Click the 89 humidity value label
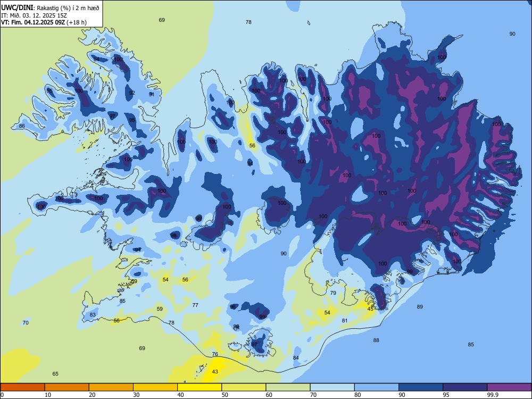Screen dimensions: 532x399 click(x=420, y=307)
